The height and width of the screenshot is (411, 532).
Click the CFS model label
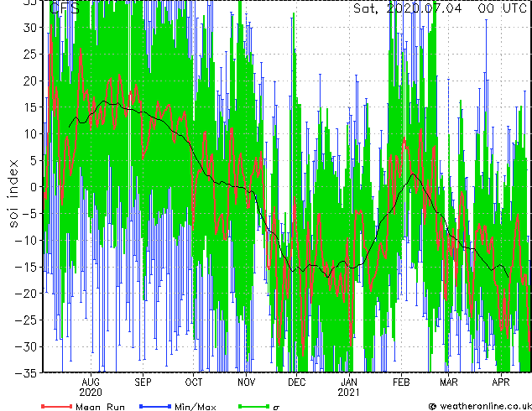click(65, 8)
